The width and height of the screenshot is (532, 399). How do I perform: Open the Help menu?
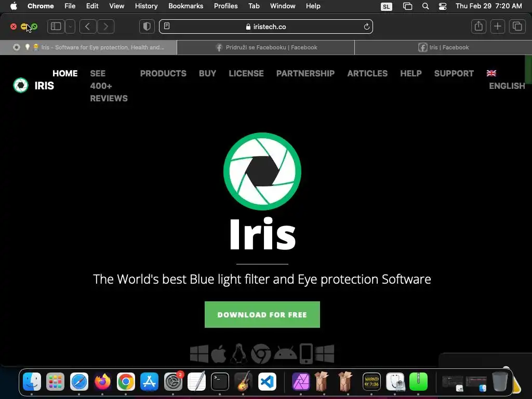(x=313, y=6)
